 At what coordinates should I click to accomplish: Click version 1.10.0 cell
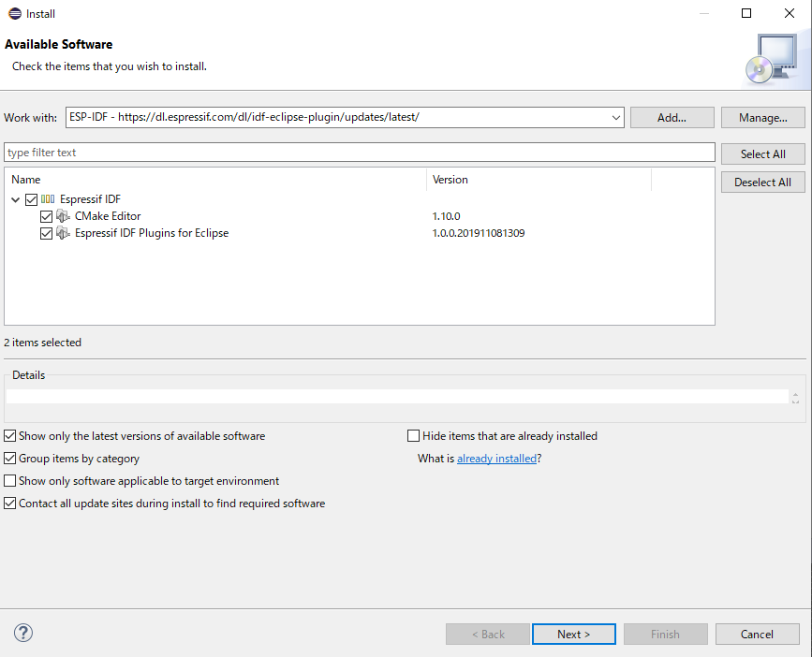point(447,216)
